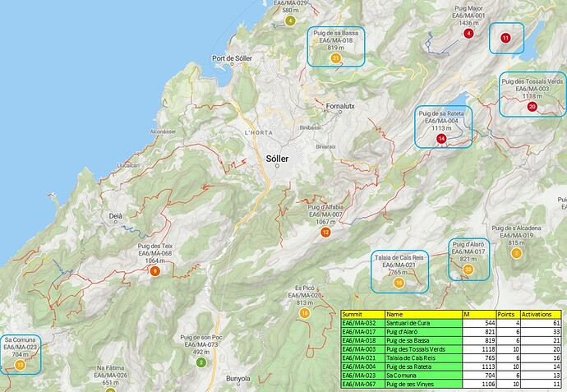Click the L'HORTA area label
Viewport: 567px width, 392px height.
[259, 132]
